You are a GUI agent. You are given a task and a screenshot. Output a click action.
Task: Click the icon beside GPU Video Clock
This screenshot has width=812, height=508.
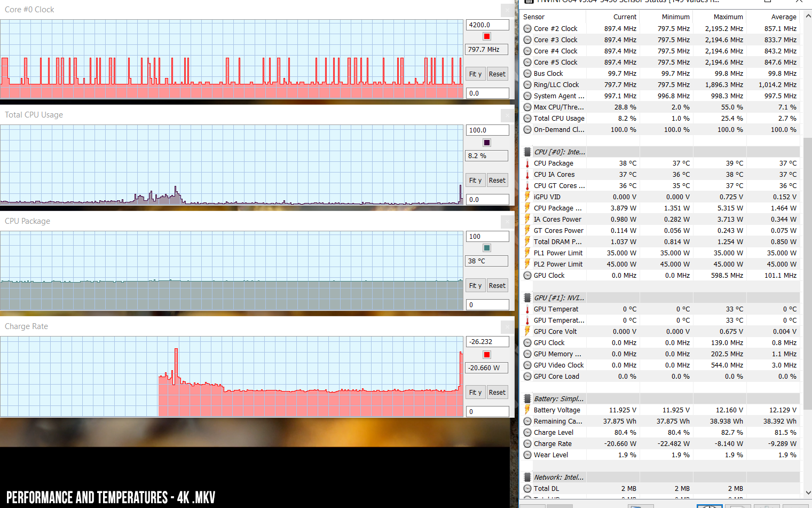527,365
